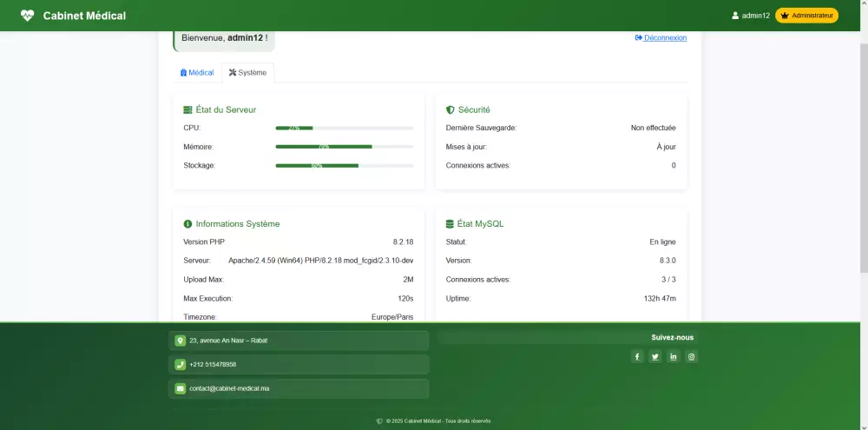Viewport: 868px width, 430px height.
Task: Click the logout arrow icon
Action: [638, 37]
